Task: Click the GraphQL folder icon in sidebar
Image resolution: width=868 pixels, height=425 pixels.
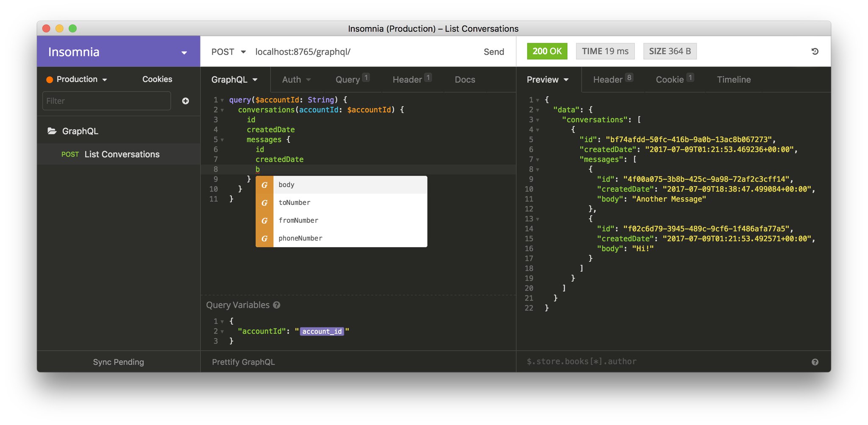Action: point(52,131)
